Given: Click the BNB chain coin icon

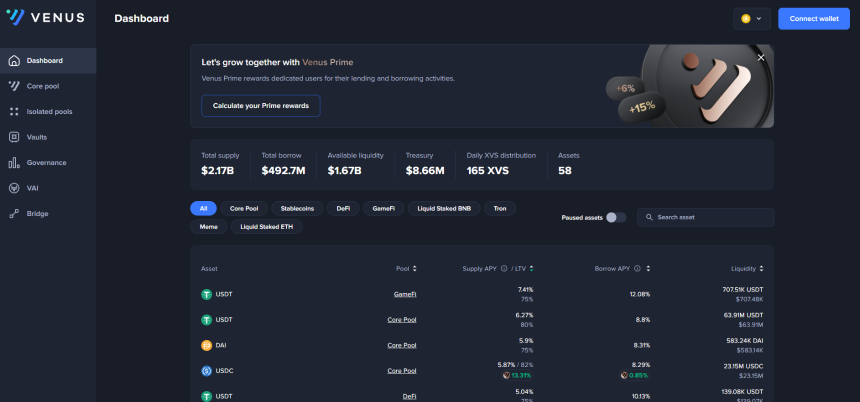Looking at the screenshot, I should 745,19.
